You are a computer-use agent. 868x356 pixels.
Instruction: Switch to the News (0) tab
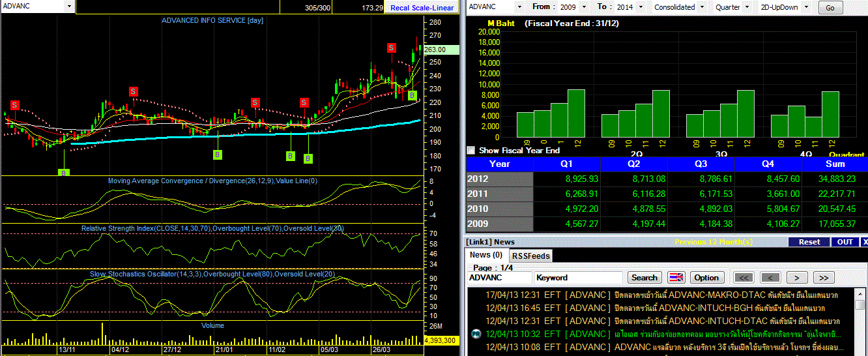pyautogui.click(x=486, y=255)
